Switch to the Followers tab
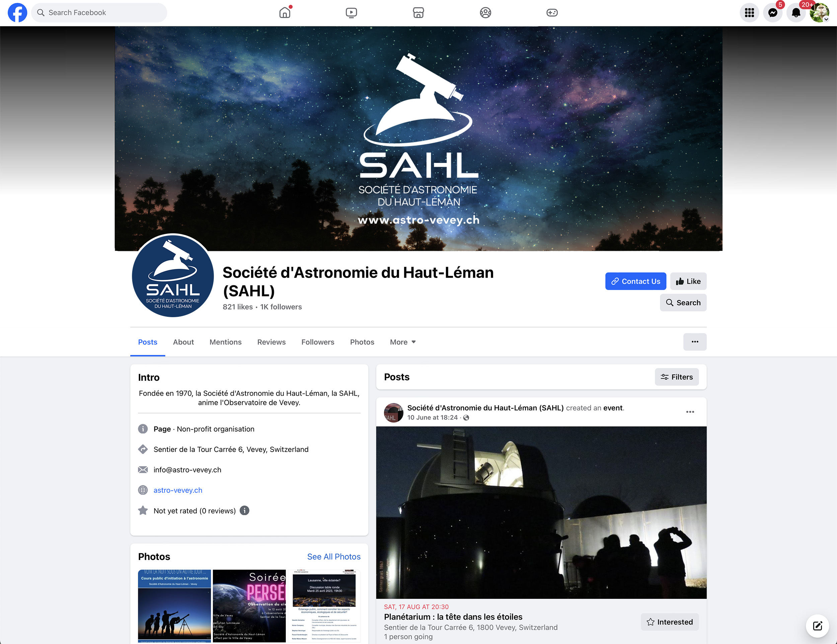The image size is (837, 644). click(318, 342)
